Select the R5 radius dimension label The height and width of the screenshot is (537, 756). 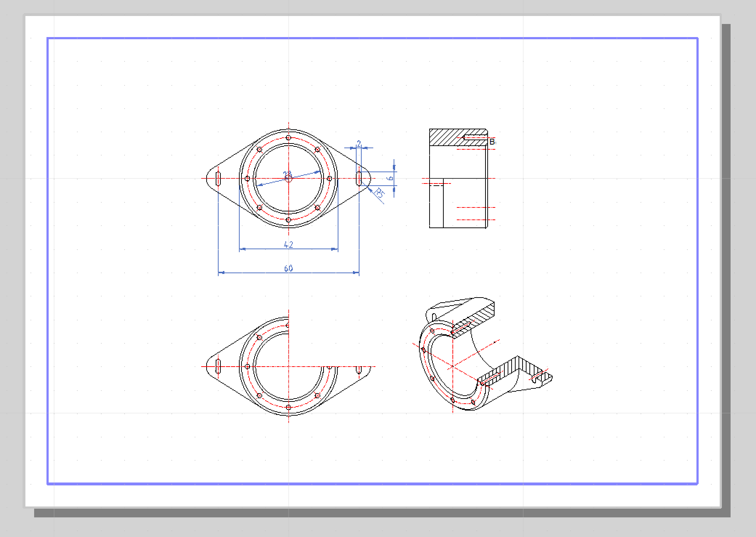379,193
